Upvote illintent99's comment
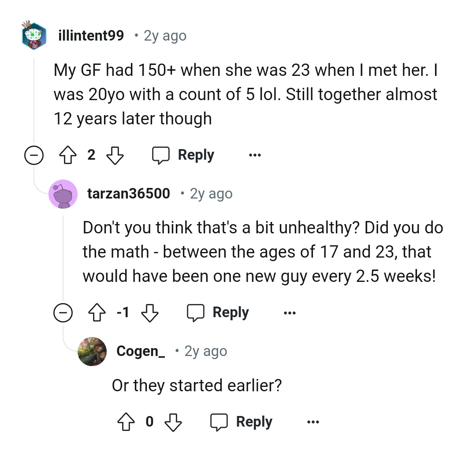Screen dimensions: 476x461 tap(67, 155)
